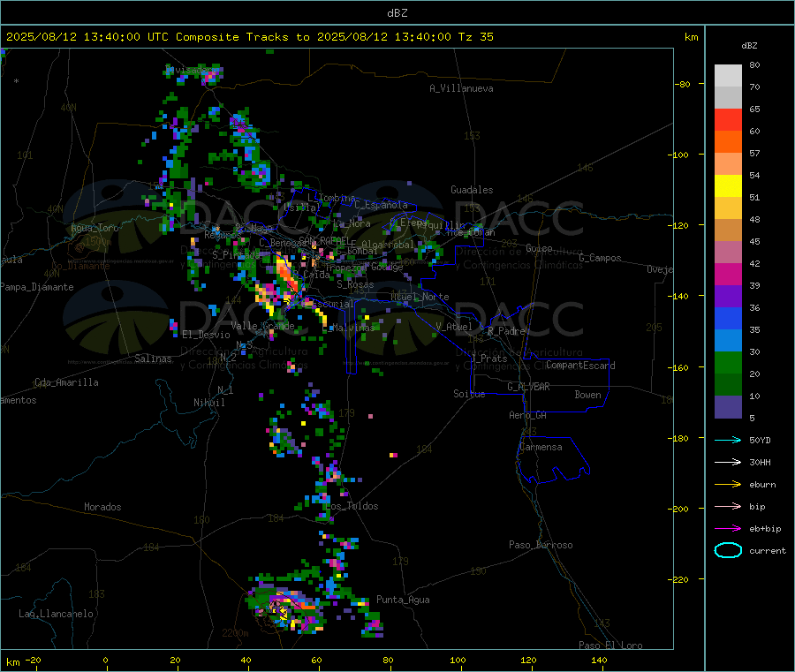
Task: Click the 60 km horizontal axis tick
Action: (316, 661)
